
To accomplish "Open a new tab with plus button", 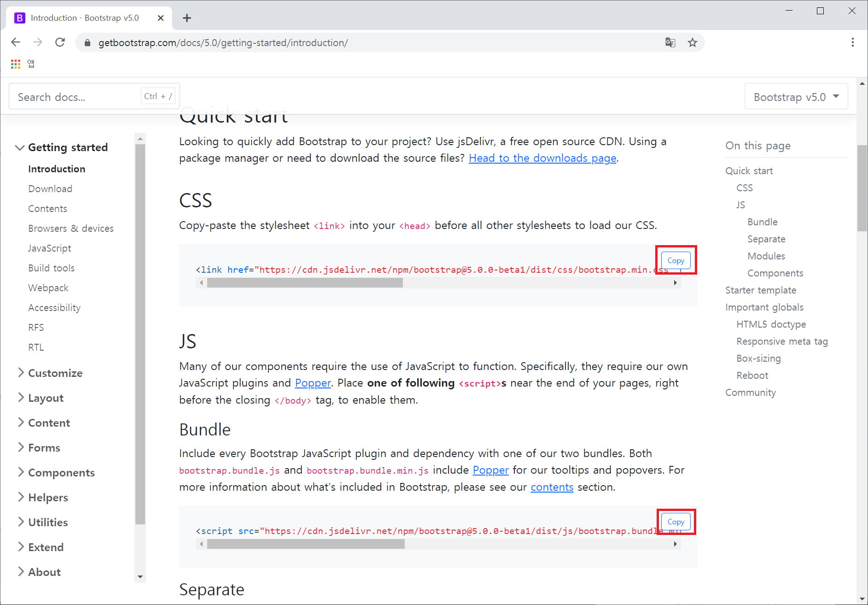I will 187,18.
